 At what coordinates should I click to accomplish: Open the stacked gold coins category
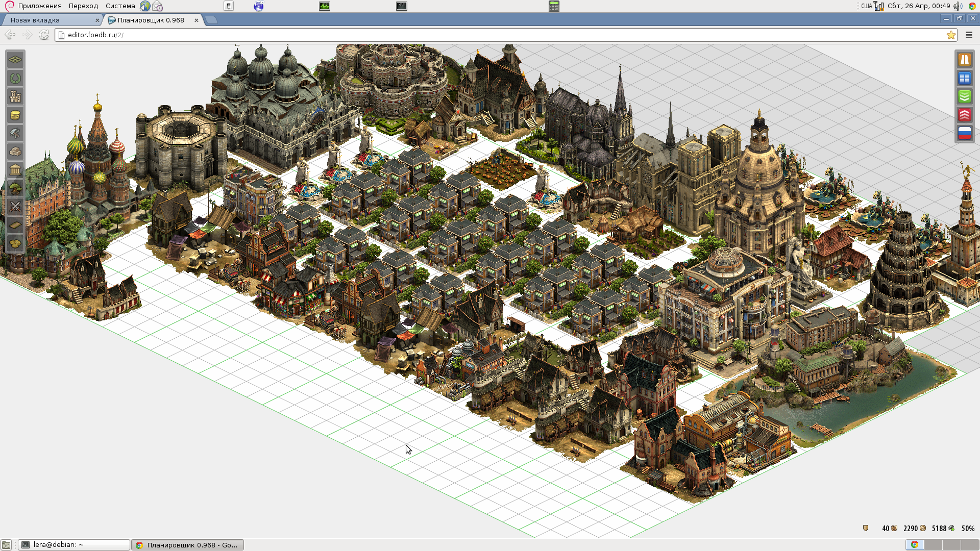click(15, 115)
